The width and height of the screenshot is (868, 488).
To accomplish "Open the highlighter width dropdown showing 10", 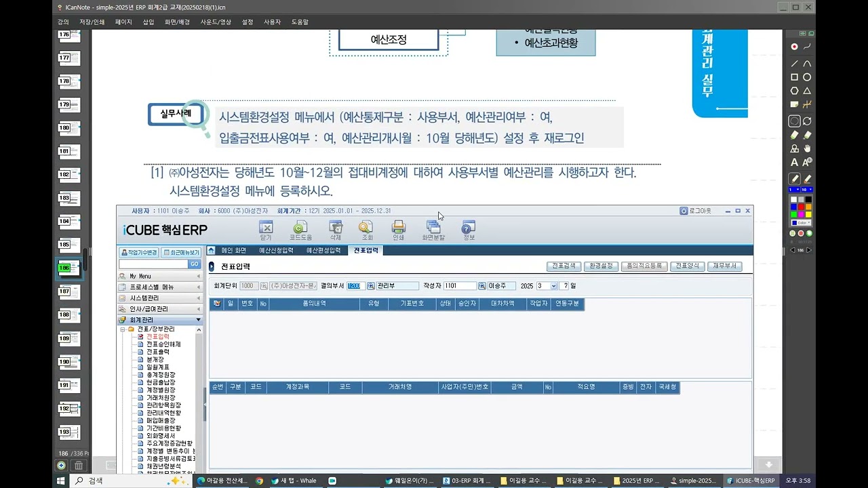I will point(806,190).
